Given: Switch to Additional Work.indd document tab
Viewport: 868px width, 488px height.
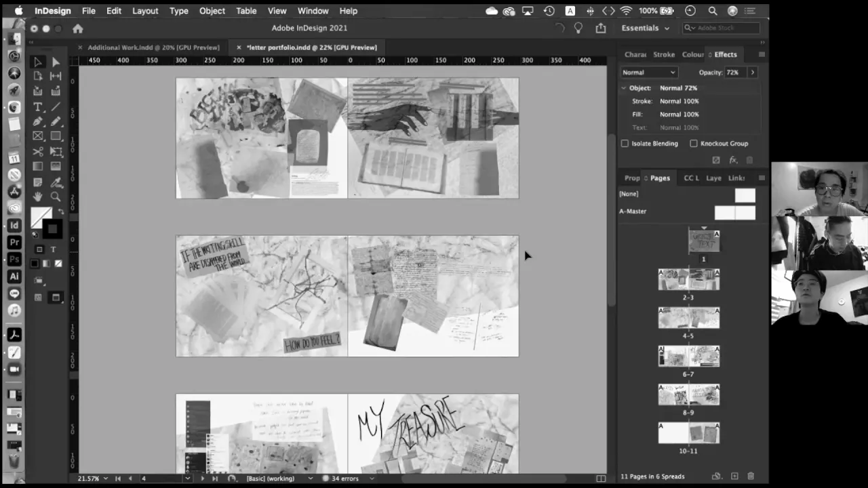Looking at the screenshot, I should pos(153,47).
